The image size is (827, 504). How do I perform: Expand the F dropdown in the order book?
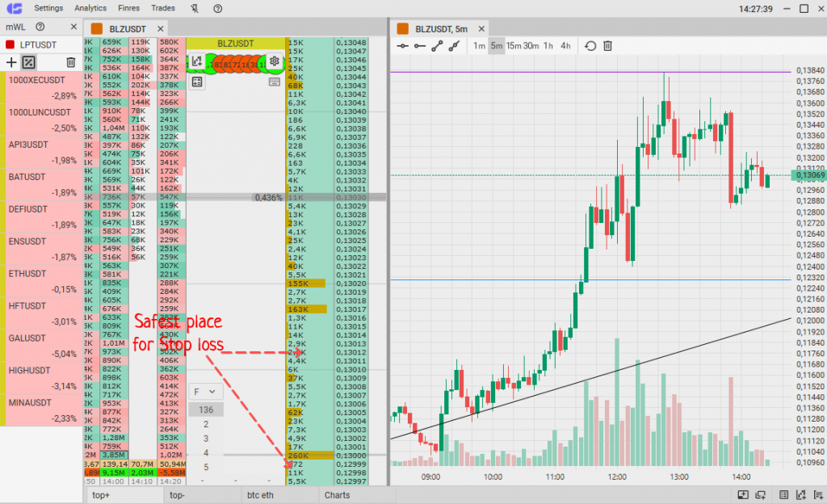pos(206,392)
